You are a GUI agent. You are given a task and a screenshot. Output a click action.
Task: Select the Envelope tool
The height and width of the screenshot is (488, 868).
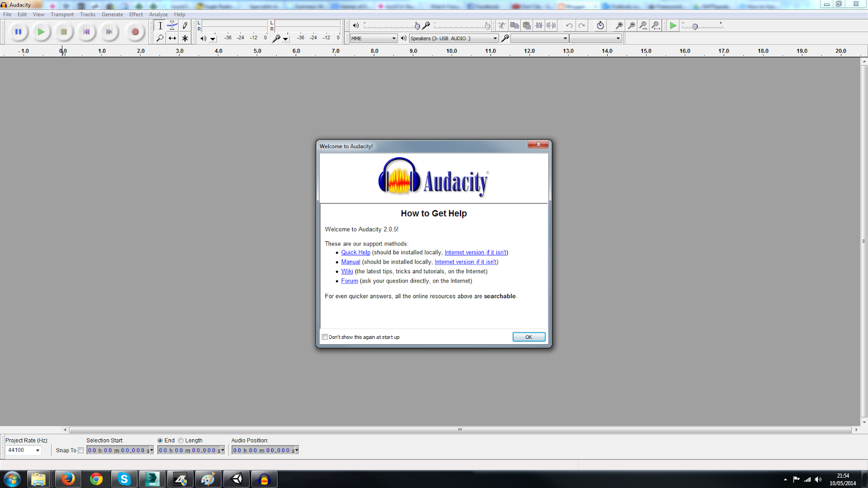(173, 25)
